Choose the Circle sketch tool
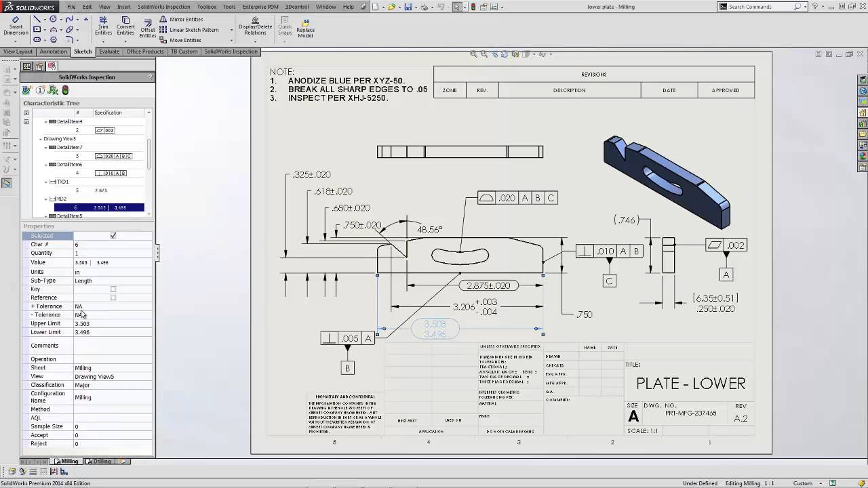The width and height of the screenshot is (868, 488). pyautogui.click(x=53, y=20)
